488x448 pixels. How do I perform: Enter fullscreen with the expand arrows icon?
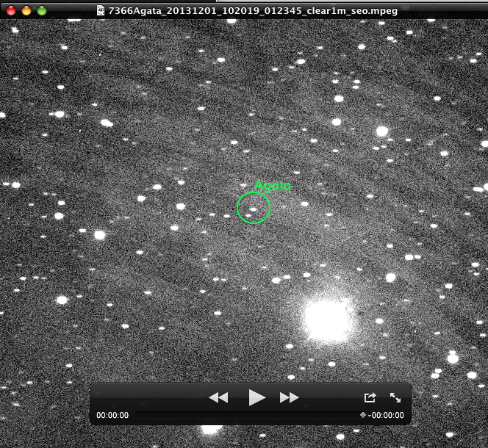[395, 397]
